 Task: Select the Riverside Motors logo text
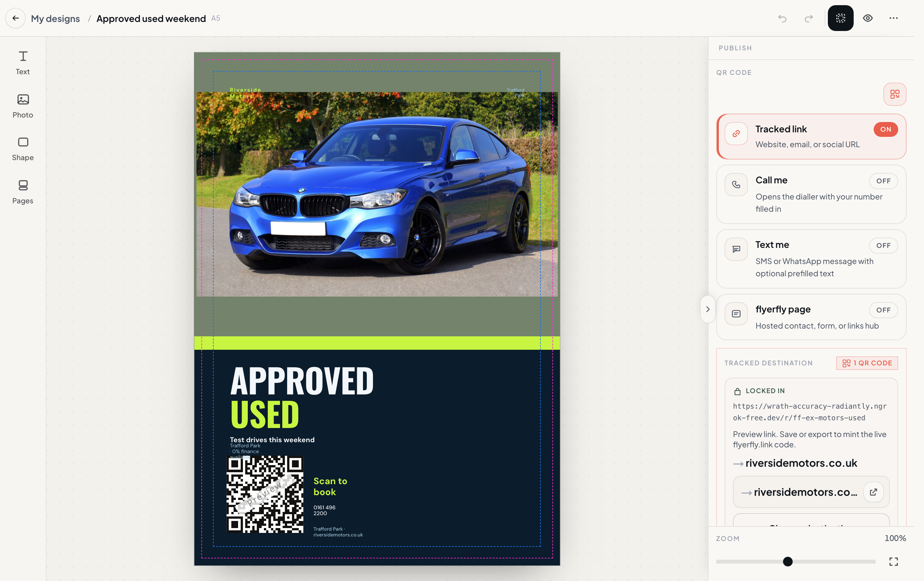click(245, 93)
